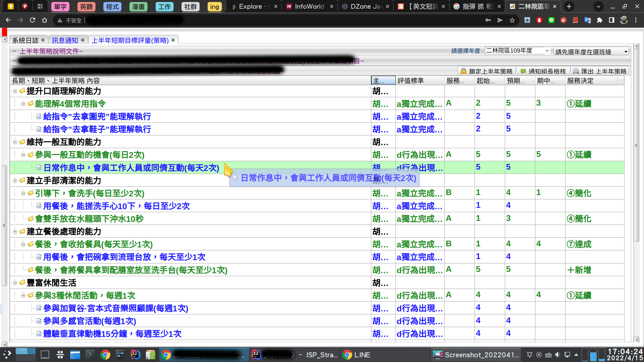Screen dimensions: 644x362
Task: Click document icon of 參與加賀谷·宮本式音樂照顧課 row
Action: tap(39, 308)
